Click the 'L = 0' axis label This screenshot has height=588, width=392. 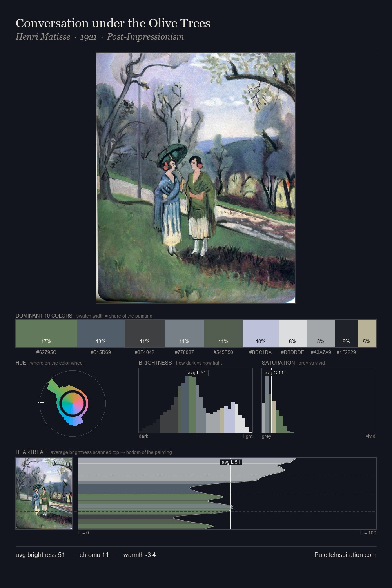point(83,533)
